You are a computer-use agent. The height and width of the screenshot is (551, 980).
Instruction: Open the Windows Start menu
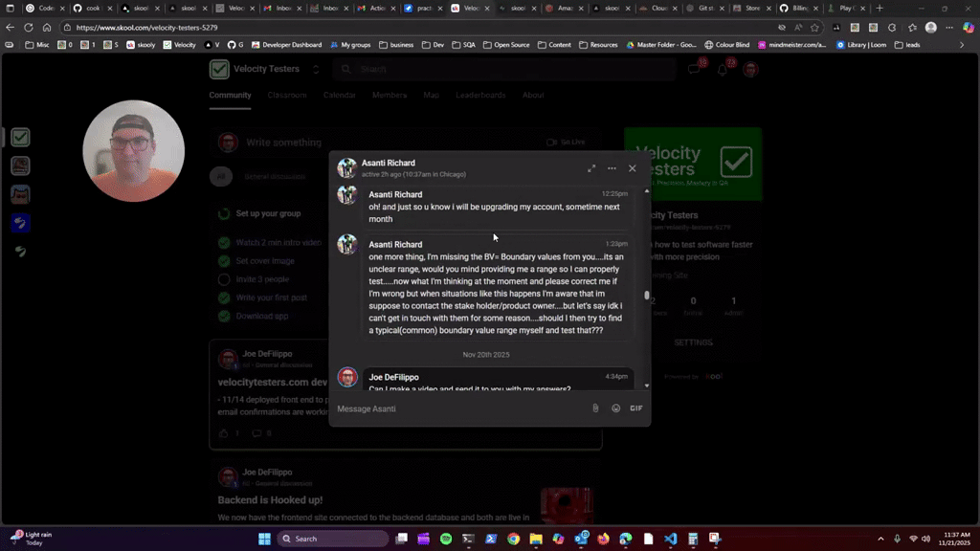pyautogui.click(x=264, y=539)
